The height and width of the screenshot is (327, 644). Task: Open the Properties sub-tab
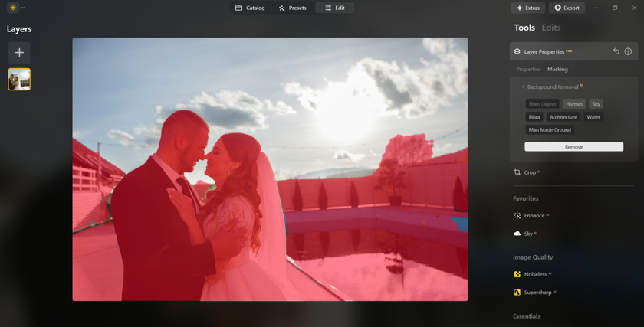(528, 70)
